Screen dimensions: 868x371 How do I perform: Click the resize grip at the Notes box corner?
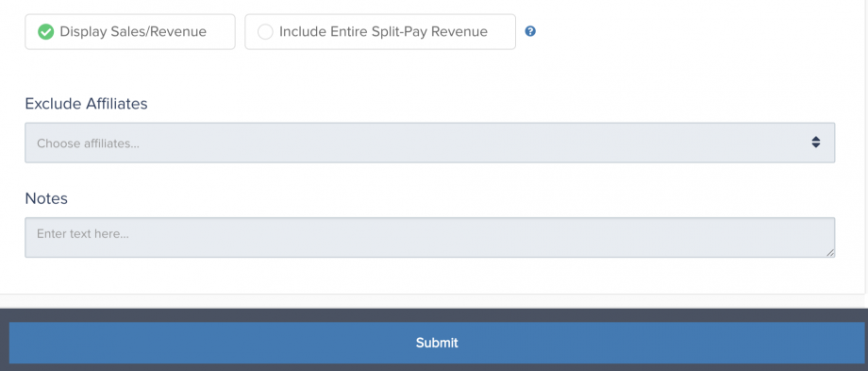830,252
